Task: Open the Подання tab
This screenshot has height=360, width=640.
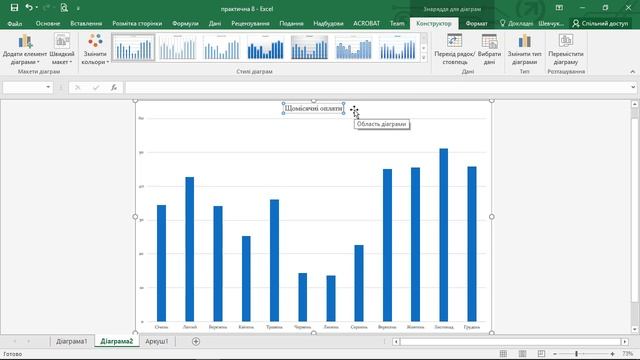Action: click(291, 24)
